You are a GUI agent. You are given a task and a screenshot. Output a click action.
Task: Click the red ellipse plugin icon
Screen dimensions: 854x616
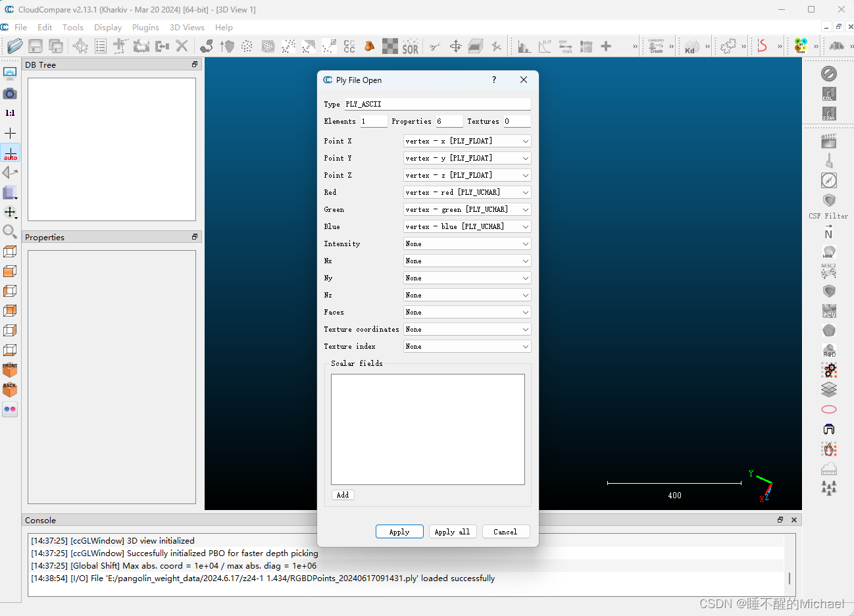829,409
